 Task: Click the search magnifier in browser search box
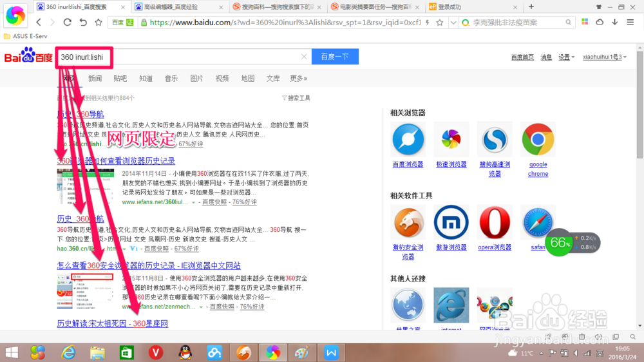(x=568, y=23)
